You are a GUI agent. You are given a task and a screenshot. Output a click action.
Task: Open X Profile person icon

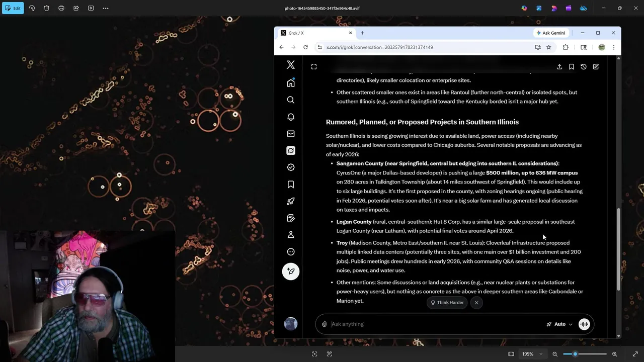291,235
